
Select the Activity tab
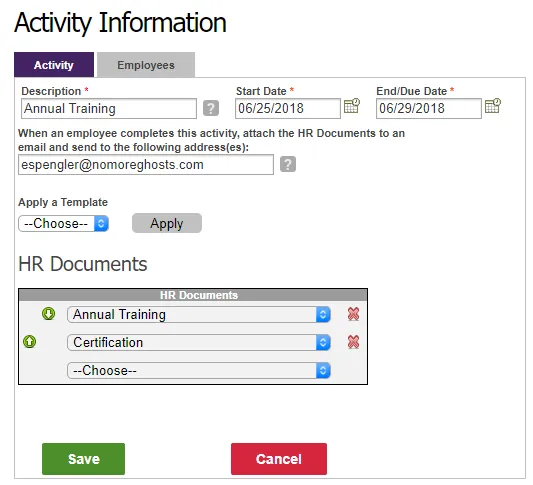54,65
